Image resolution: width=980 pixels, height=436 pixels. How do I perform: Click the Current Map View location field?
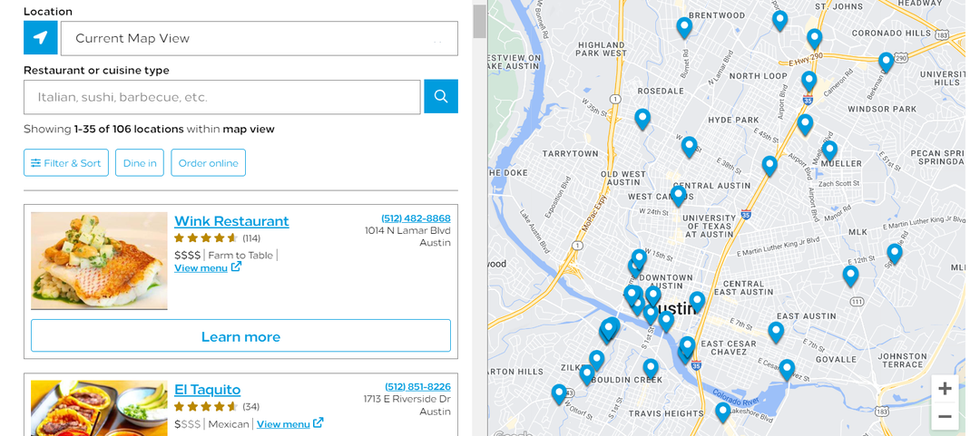point(260,38)
